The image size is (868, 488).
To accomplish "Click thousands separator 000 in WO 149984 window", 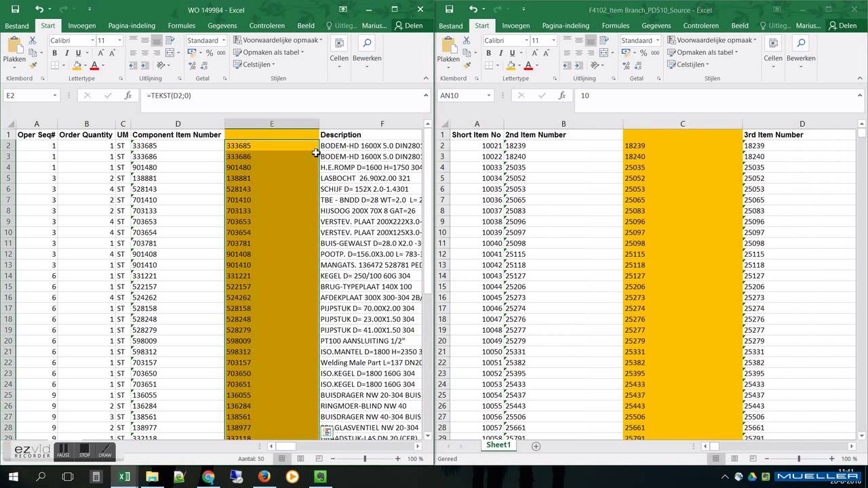I will [x=221, y=53].
